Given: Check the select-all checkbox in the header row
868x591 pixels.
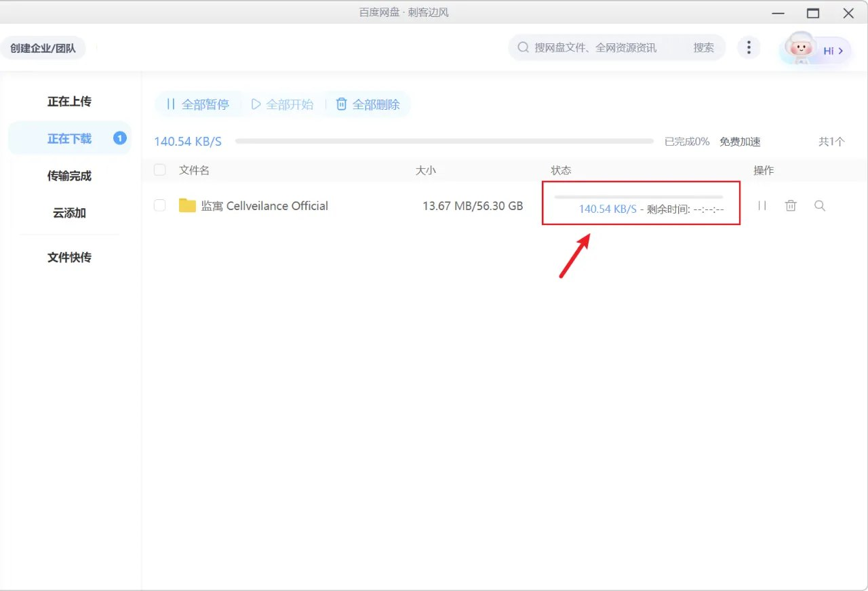Looking at the screenshot, I should pyautogui.click(x=159, y=170).
